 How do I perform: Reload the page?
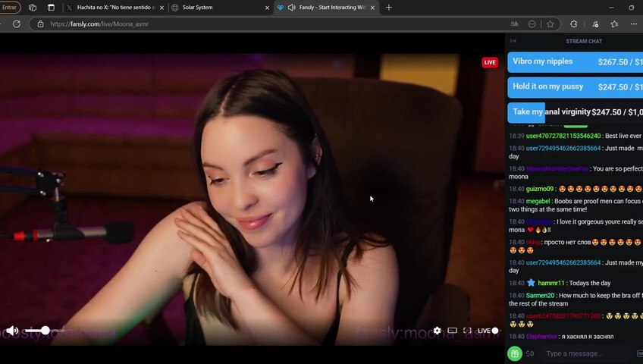pyautogui.click(x=17, y=24)
